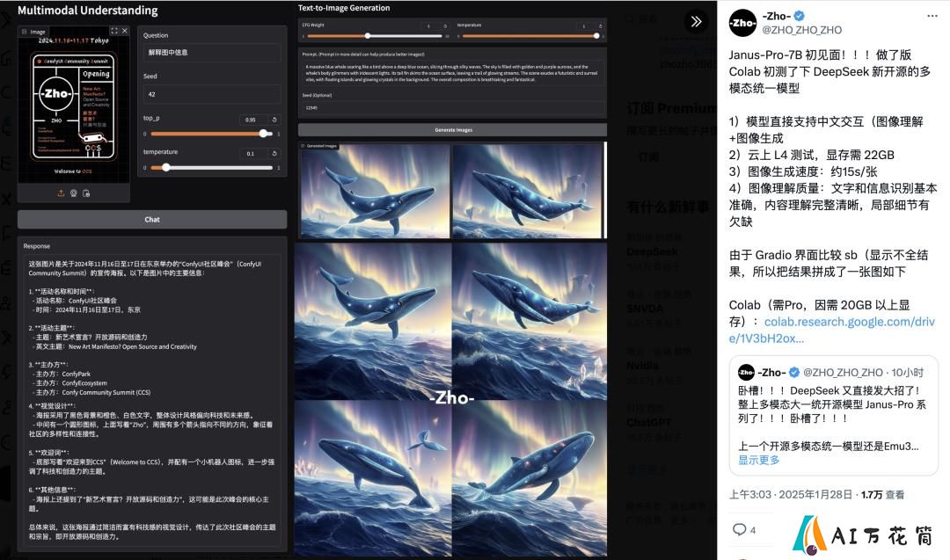Click the Response text output area
This screenshot has height=560, width=950.
coord(152,400)
